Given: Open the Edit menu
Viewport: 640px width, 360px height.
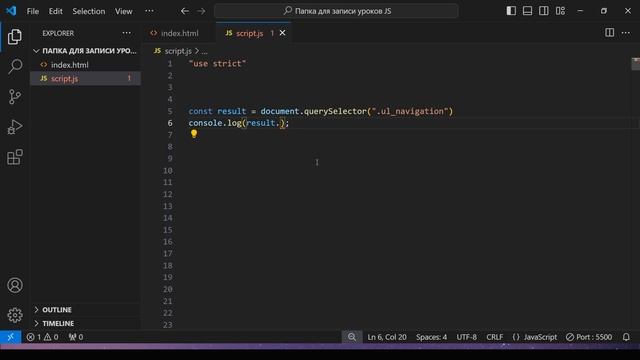Looking at the screenshot, I should point(56,11).
